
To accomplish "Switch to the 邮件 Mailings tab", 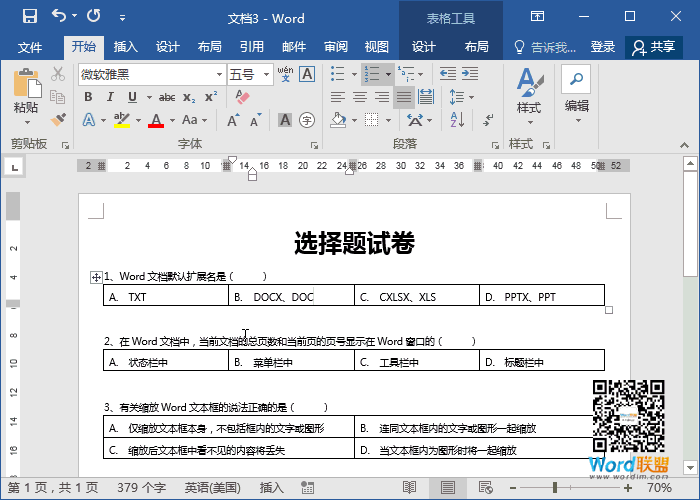I will [294, 47].
